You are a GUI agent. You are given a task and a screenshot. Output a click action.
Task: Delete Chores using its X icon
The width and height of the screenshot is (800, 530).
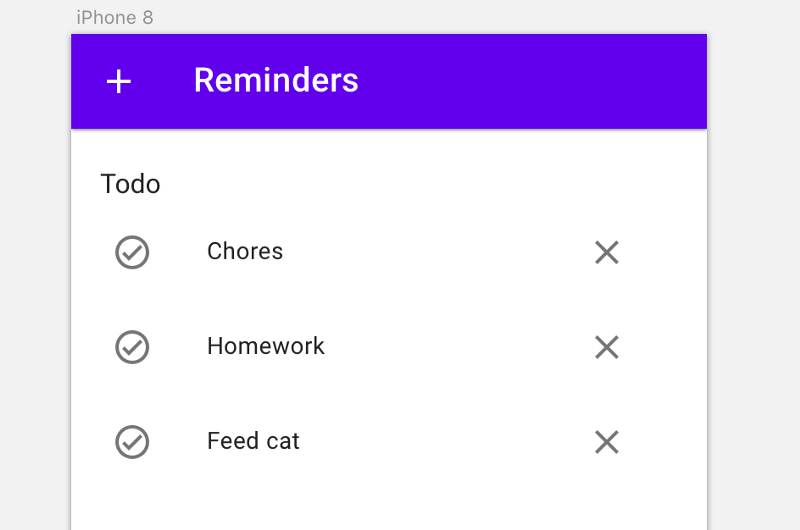coord(607,252)
